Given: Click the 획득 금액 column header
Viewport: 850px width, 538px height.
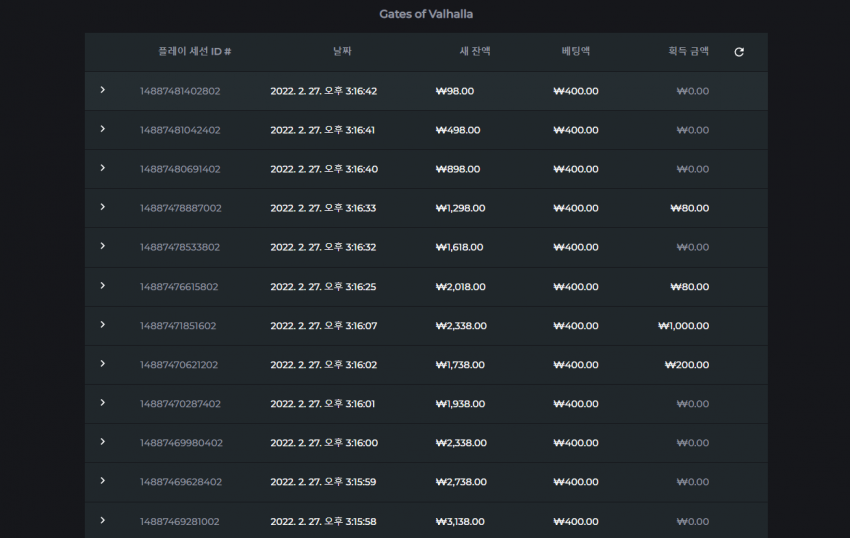Looking at the screenshot, I should pyautogui.click(x=688, y=51).
